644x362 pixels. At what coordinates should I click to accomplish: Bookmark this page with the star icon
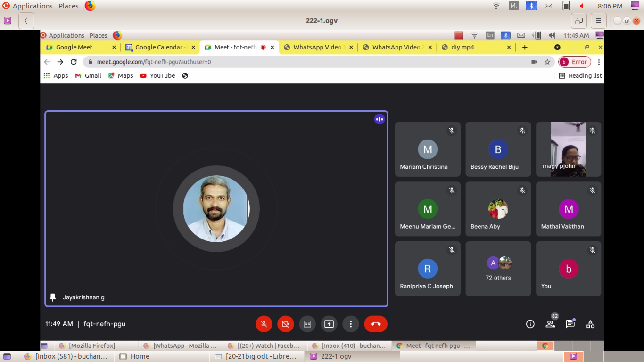click(x=547, y=62)
